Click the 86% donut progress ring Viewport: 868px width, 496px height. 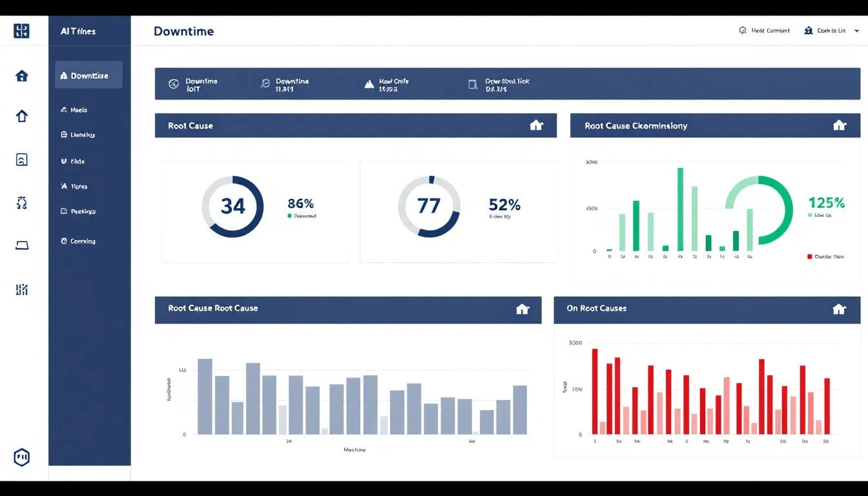coord(232,205)
